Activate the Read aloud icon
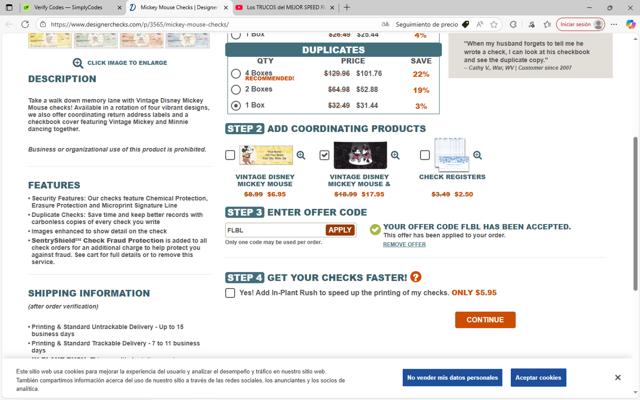The image size is (640, 400). click(x=480, y=24)
